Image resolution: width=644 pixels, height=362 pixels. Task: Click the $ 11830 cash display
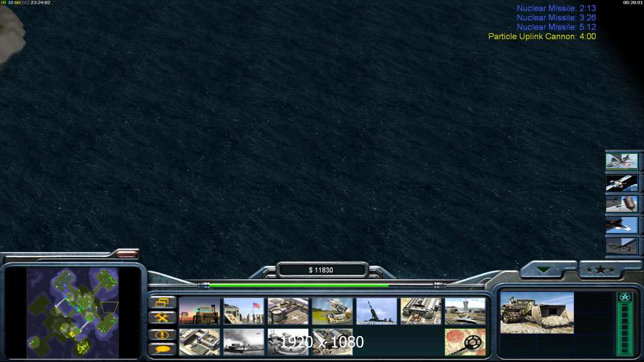coord(321,270)
